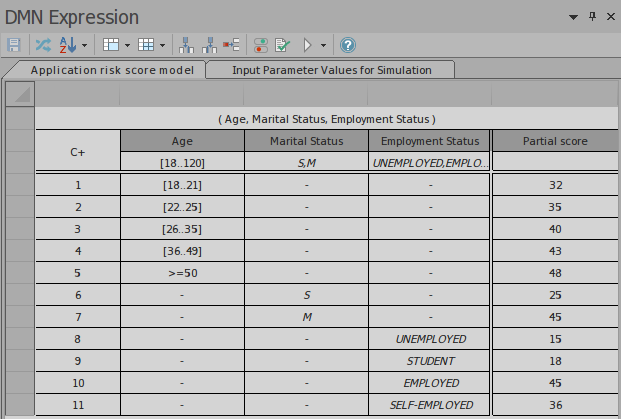Open the window position menu arrow in title bar
The height and width of the screenshot is (419, 621).
click(574, 17)
